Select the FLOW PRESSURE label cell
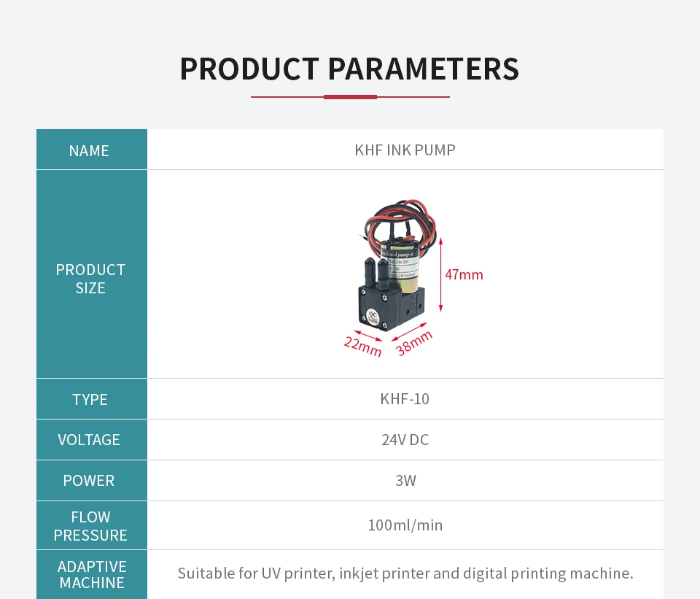The height and width of the screenshot is (599, 700). pyautogui.click(x=90, y=526)
